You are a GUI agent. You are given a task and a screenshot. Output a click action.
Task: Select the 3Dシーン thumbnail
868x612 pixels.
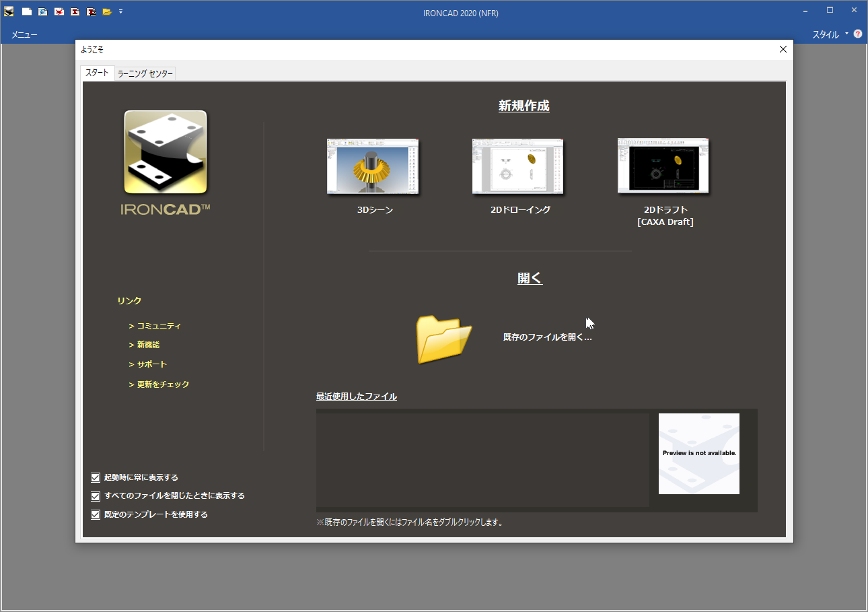[x=373, y=167]
